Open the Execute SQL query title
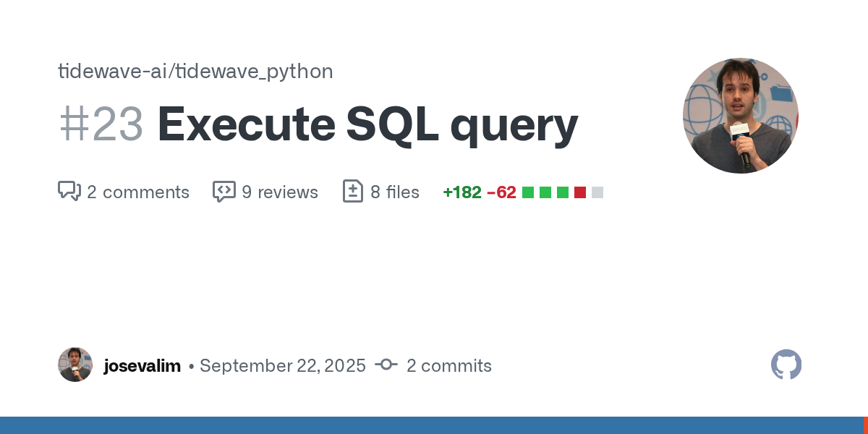 point(367,124)
